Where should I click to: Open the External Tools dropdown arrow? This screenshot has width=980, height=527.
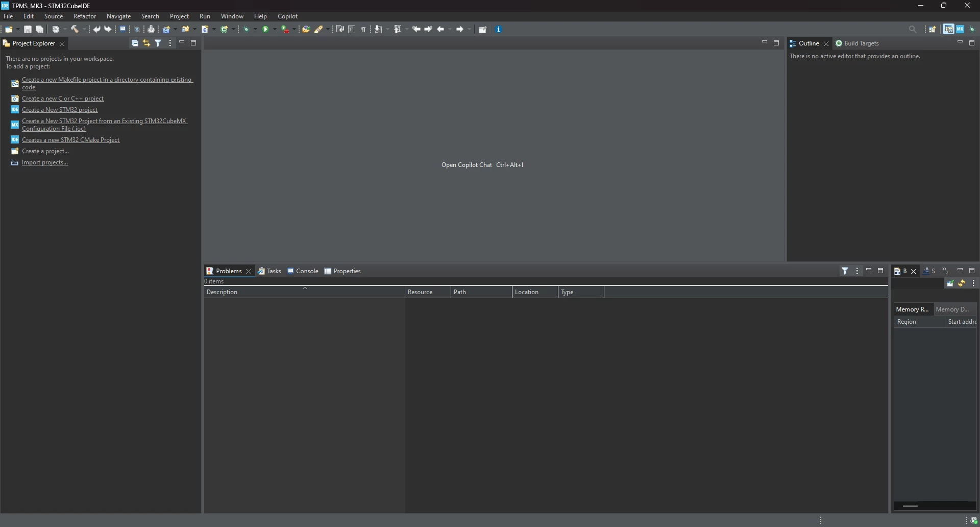(294, 29)
